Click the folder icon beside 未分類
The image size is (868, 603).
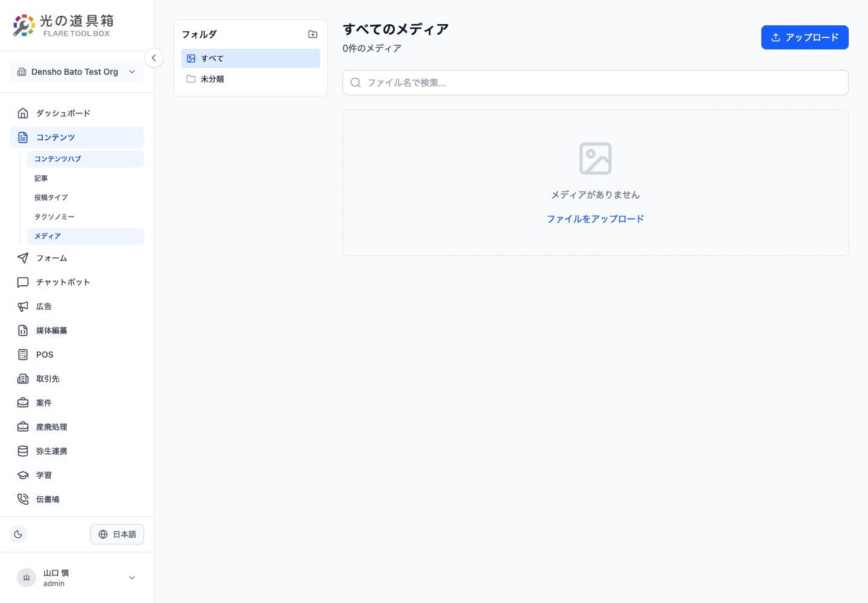191,79
